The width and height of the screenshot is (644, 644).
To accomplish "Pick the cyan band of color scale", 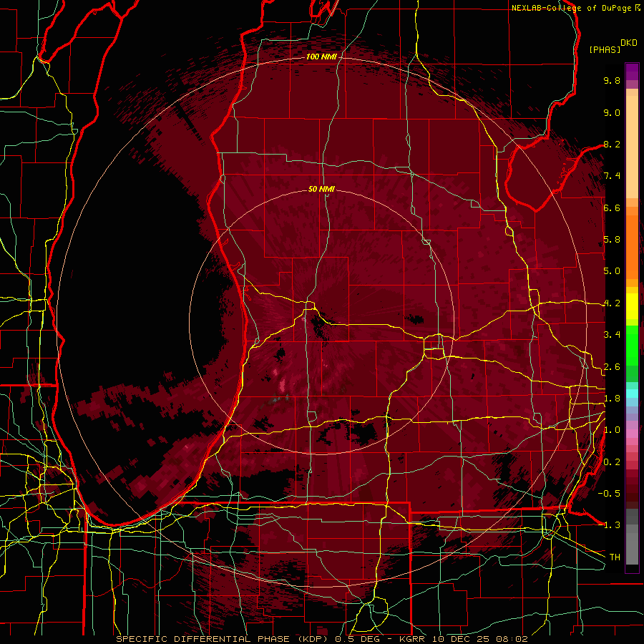I will (x=632, y=394).
